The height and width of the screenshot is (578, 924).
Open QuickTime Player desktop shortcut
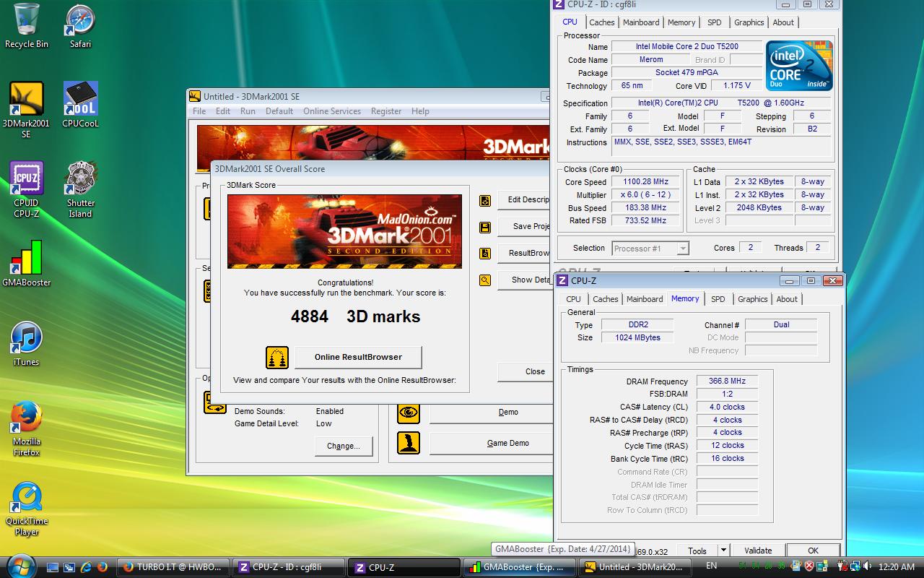(x=27, y=507)
